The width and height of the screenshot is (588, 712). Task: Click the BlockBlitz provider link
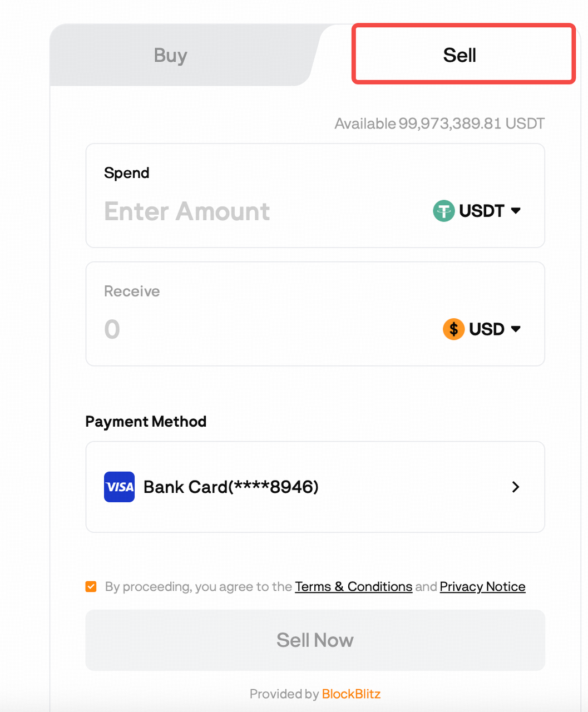click(351, 694)
